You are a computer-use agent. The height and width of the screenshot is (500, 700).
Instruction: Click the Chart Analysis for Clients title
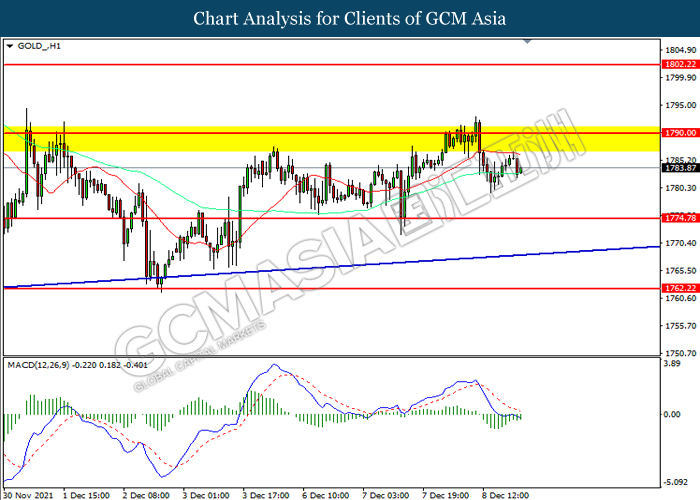point(350,19)
